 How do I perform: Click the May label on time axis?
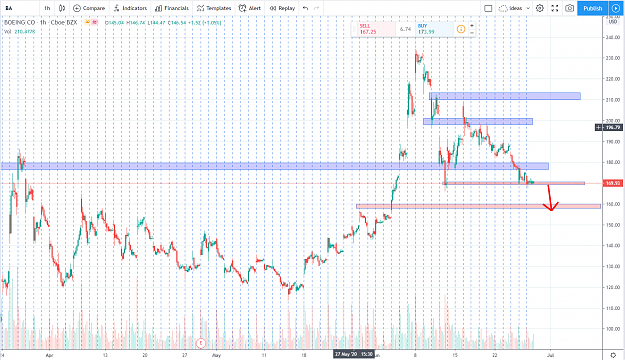tap(216, 354)
